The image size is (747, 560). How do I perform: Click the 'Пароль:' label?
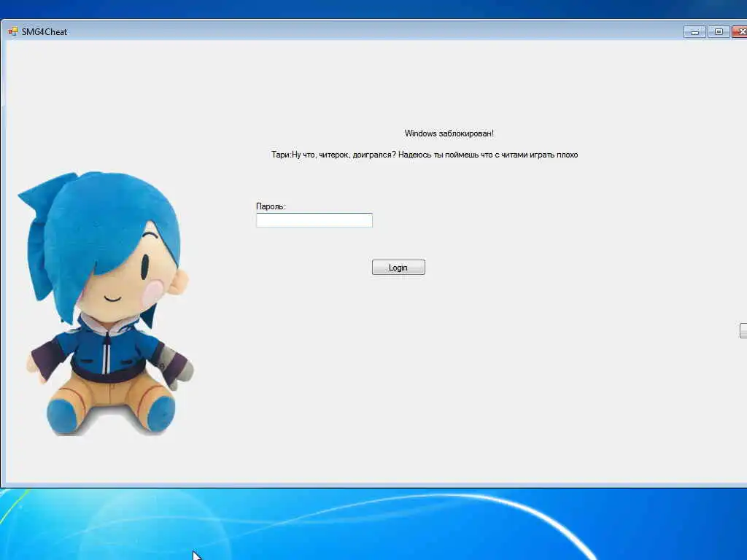pos(271,206)
